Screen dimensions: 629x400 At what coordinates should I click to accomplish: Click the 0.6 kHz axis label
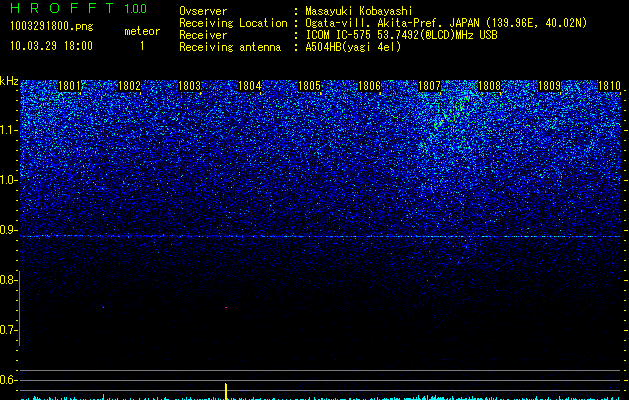click(7, 380)
